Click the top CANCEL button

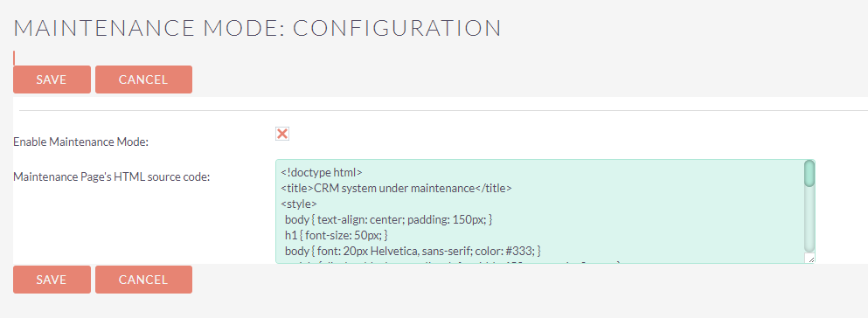coord(144,79)
